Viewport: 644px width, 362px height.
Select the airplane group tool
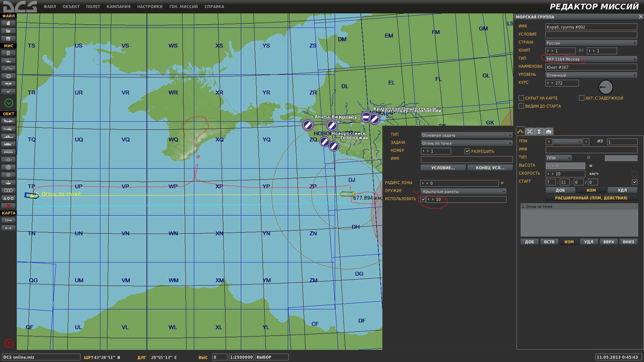[8, 121]
